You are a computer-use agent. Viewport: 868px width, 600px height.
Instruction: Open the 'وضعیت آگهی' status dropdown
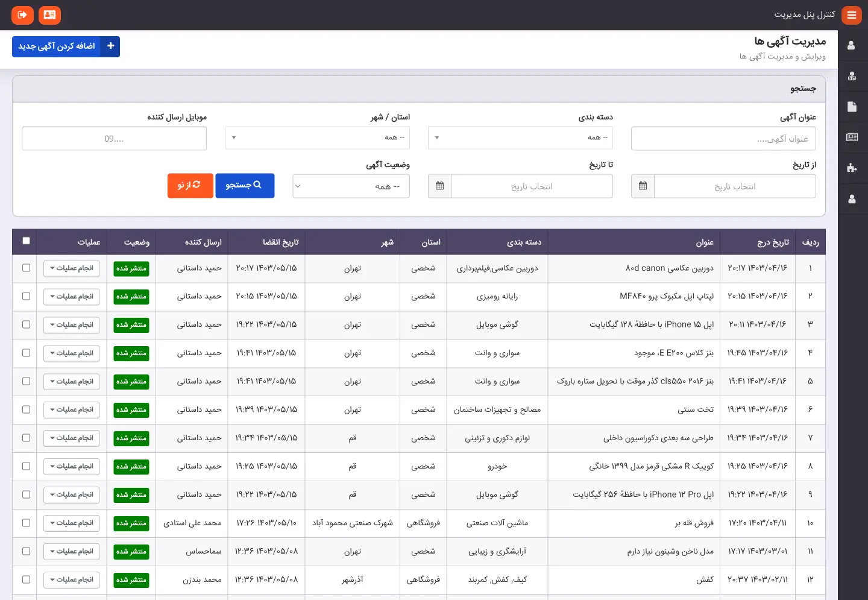(351, 186)
